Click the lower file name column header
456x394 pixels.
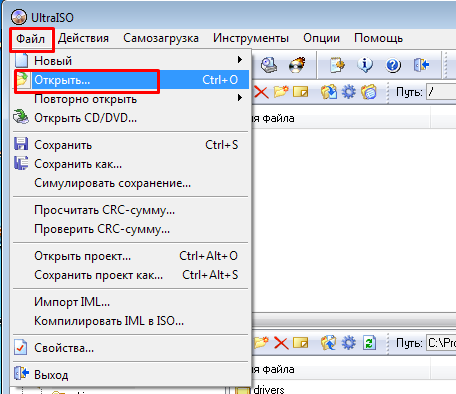[341, 369]
